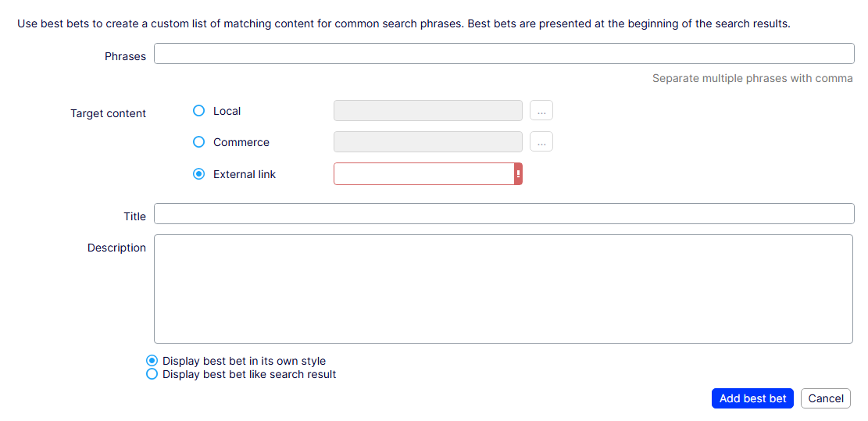Click the disabled Commerce content field
Viewport: 868px width, 421px height.
(x=427, y=142)
